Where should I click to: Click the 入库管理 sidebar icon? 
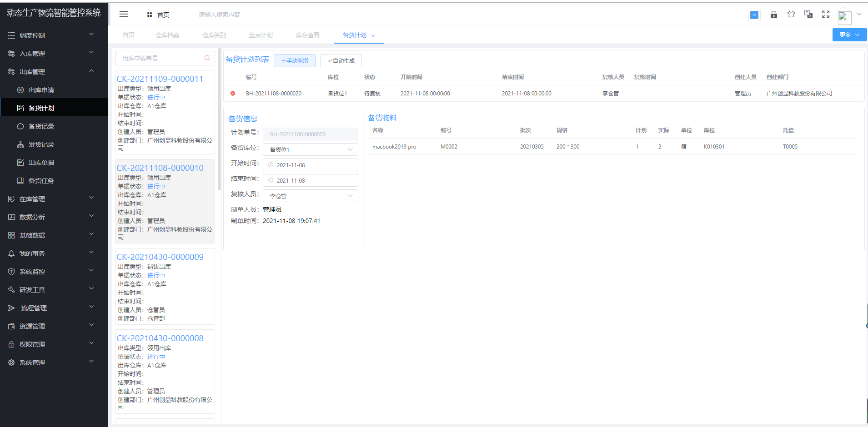pos(11,54)
